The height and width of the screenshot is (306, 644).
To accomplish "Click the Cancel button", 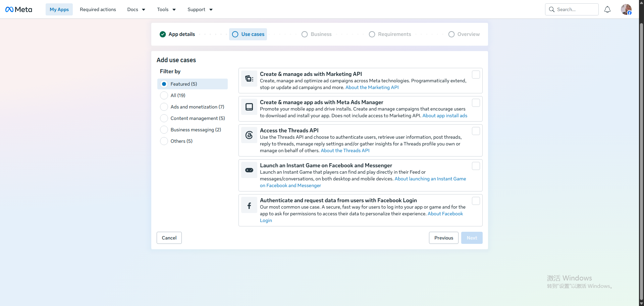I will click(169, 238).
